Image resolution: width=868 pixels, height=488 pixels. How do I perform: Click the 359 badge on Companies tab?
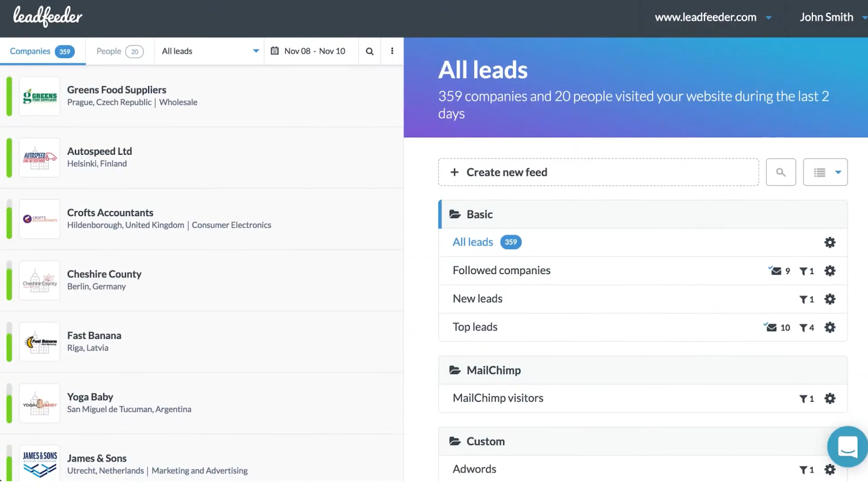point(65,52)
